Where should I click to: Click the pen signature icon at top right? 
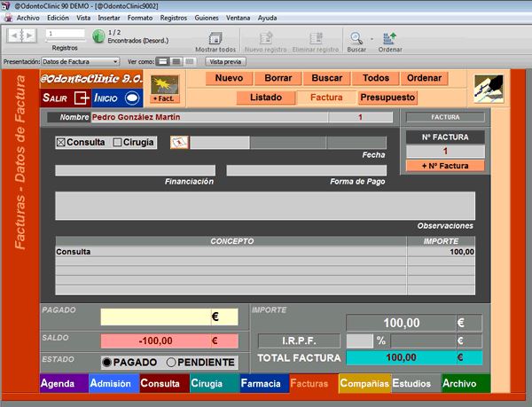point(489,89)
